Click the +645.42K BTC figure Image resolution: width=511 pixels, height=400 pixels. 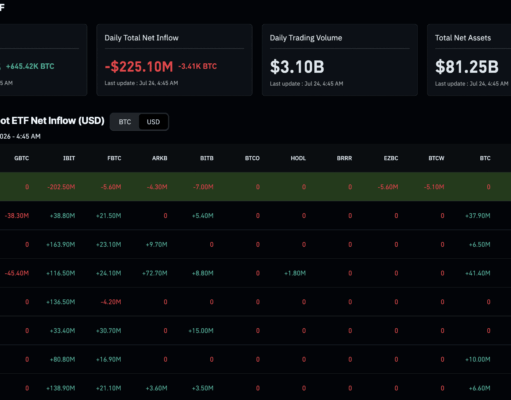pos(30,66)
